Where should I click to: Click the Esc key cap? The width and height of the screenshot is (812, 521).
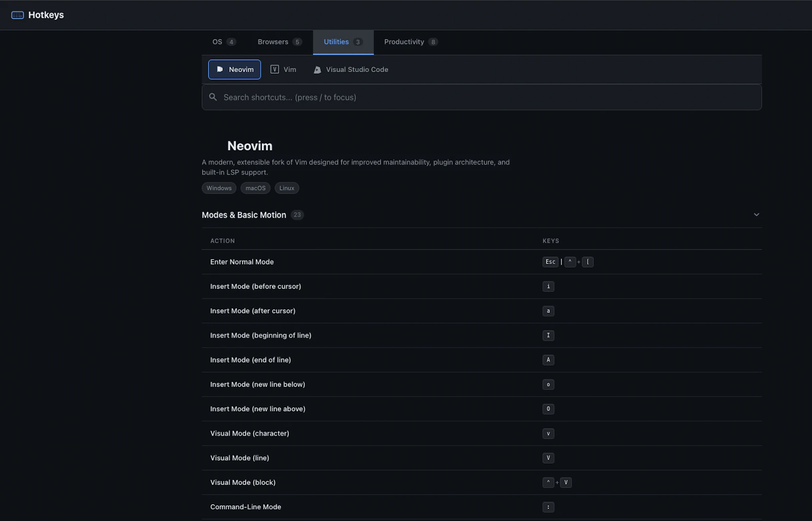pyautogui.click(x=551, y=262)
